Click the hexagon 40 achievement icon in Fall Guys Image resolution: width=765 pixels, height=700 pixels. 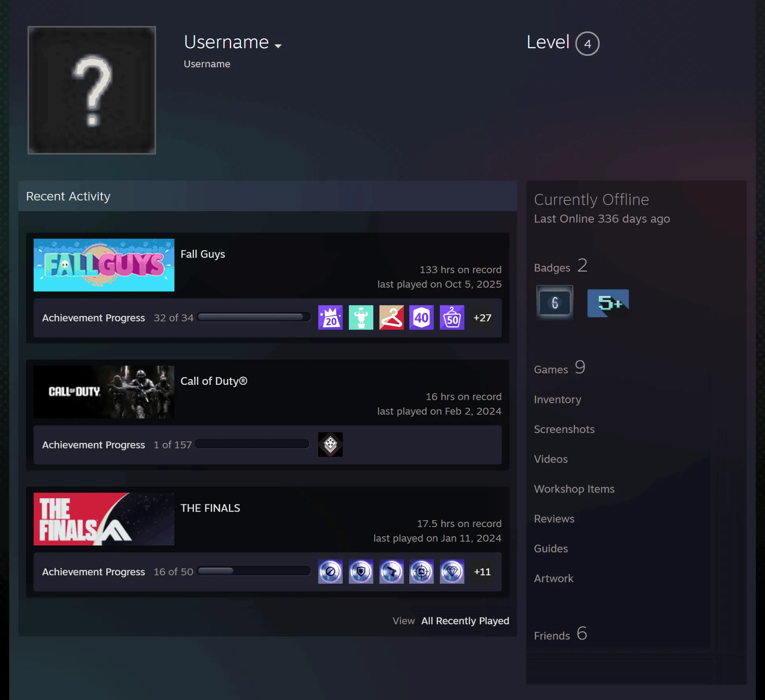pyautogui.click(x=422, y=318)
